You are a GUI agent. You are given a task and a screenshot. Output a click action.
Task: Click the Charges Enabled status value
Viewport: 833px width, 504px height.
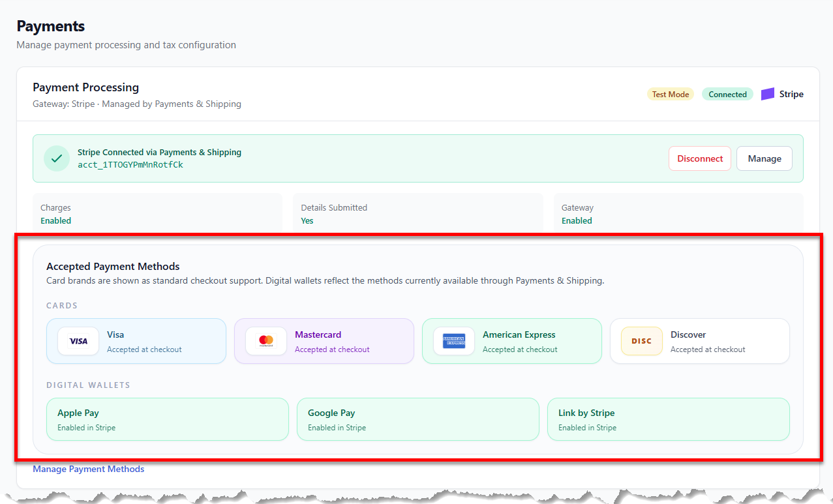click(56, 220)
